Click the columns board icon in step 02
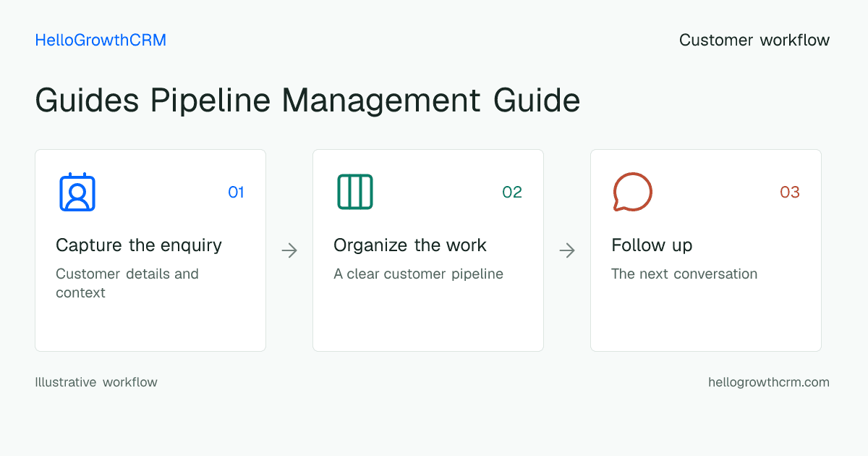Screen dimensions: 868x456 (355, 192)
